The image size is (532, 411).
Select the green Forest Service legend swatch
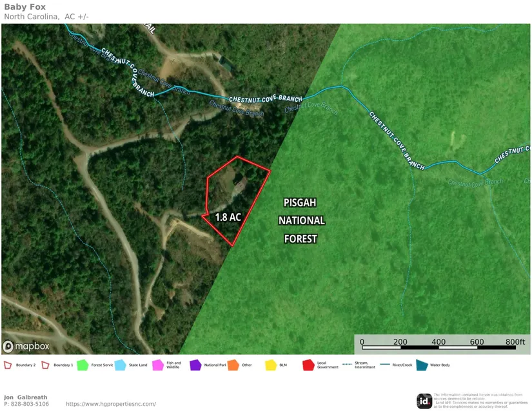83,365
